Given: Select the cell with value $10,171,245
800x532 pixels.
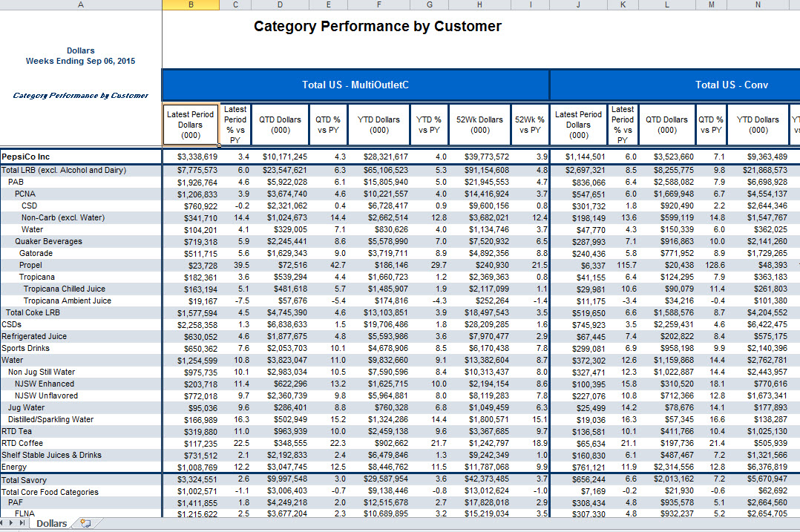Looking at the screenshot, I should [x=280, y=157].
